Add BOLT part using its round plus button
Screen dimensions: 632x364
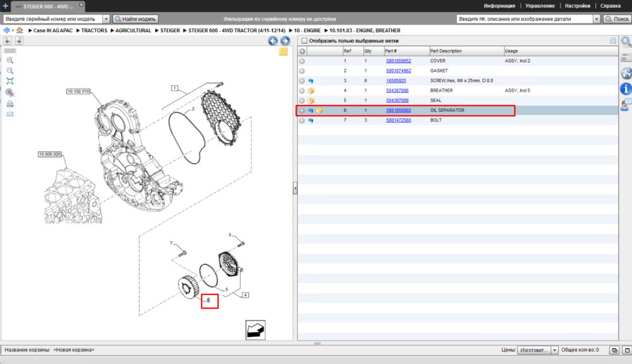[302, 120]
